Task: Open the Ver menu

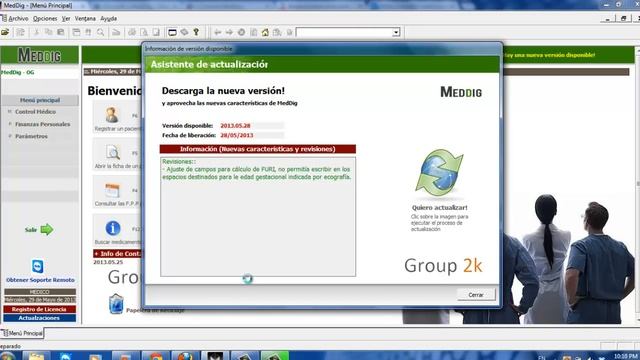Action: click(66, 18)
